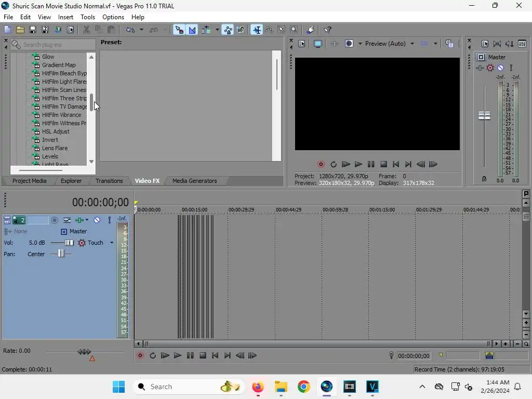Select the Lens Flare effect
532x399 pixels.
click(55, 148)
